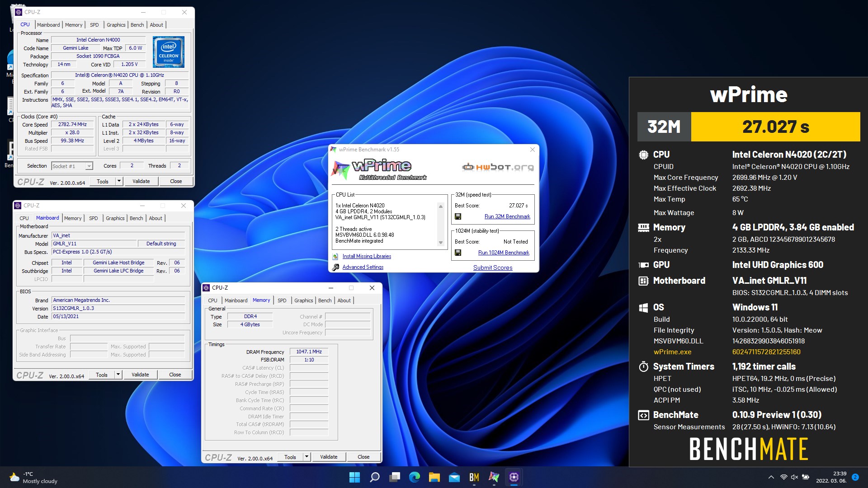Open Tools dropdown arrow in Memory window
868x488 pixels.
307,457
